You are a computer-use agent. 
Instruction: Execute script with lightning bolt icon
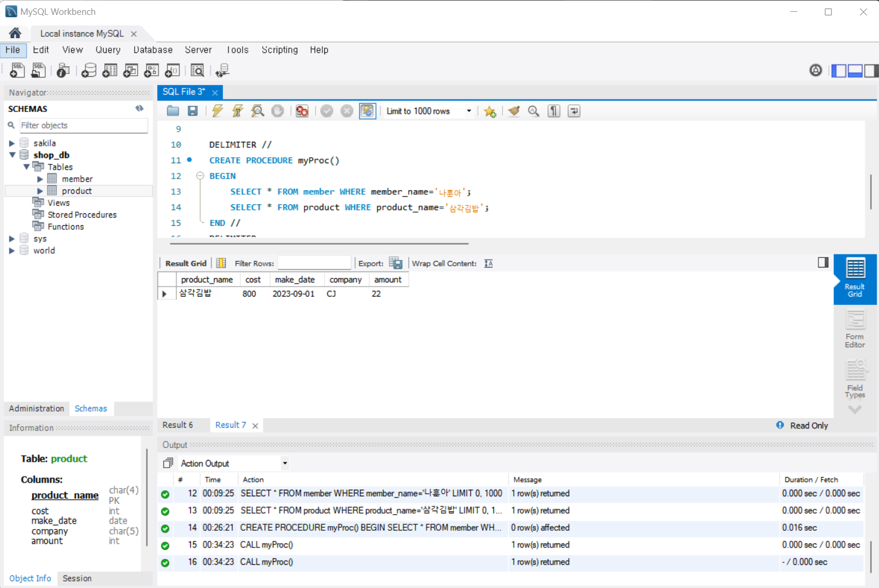(x=218, y=111)
